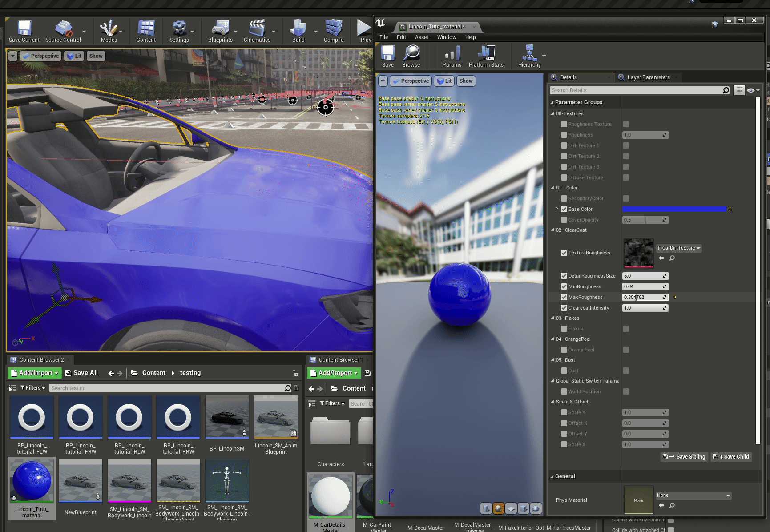The width and height of the screenshot is (770, 532).
Task: Browse to asset in material editor toolbar
Action: click(x=411, y=56)
